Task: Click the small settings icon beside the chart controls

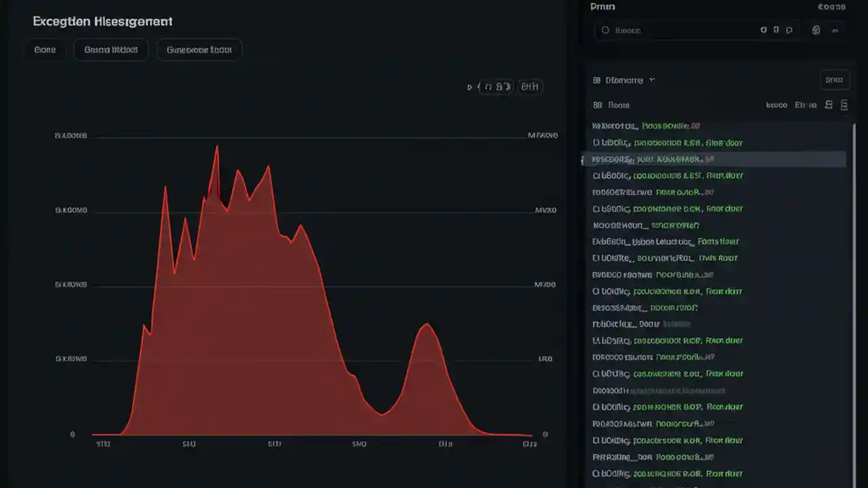Action: [x=469, y=87]
